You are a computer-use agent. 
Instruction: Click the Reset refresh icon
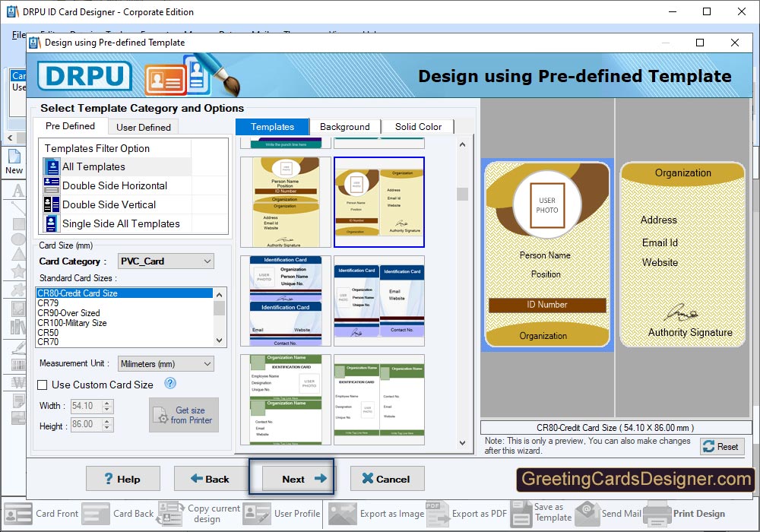pyautogui.click(x=708, y=446)
